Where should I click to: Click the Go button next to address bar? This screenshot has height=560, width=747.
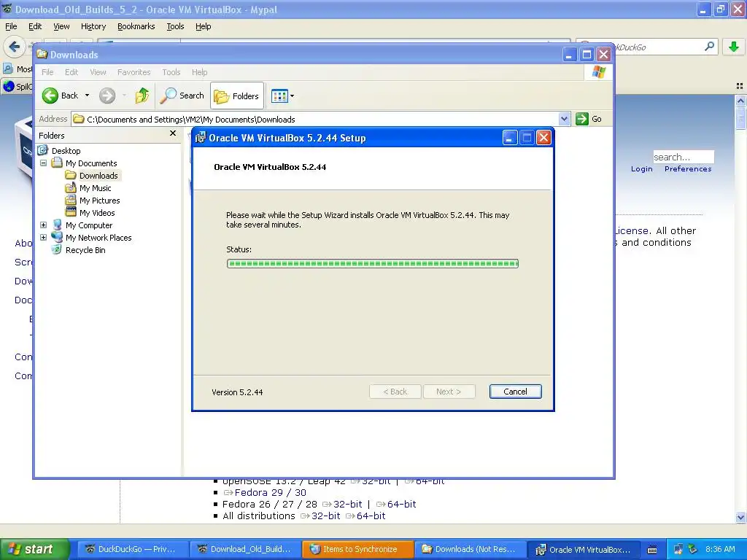(x=589, y=119)
